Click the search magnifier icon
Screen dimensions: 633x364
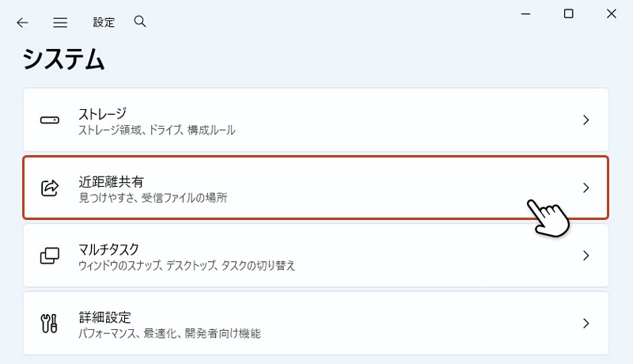140,21
